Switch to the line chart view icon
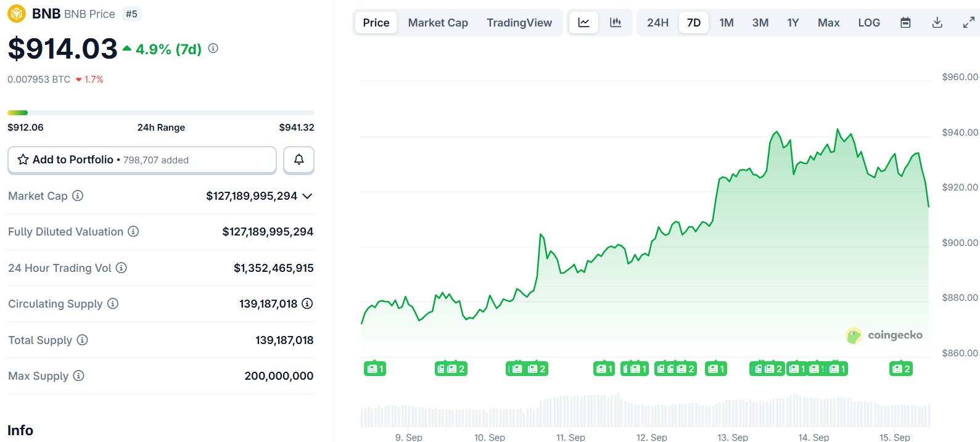The image size is (980, 442). 583,23
